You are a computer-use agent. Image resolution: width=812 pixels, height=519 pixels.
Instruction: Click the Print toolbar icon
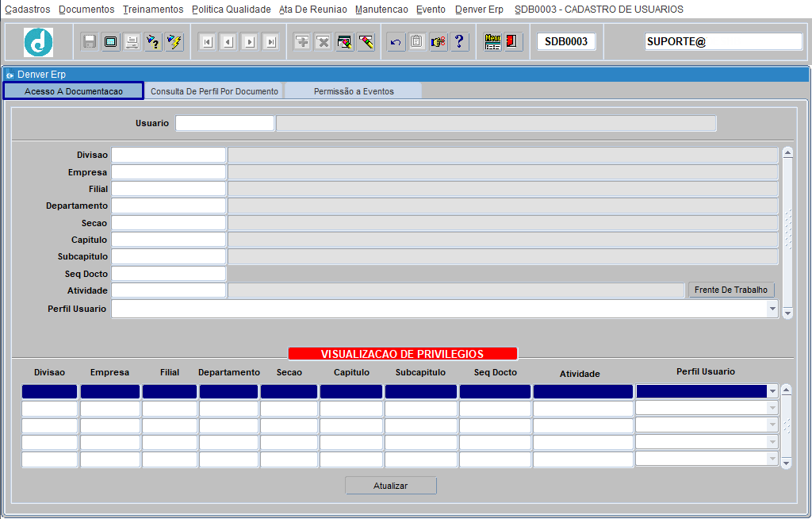point(132,41)
